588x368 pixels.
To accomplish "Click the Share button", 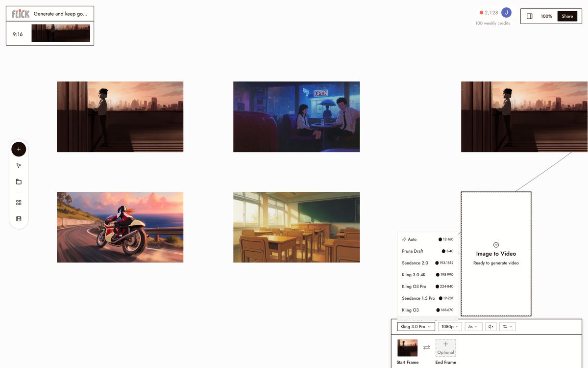I will (567, 16).
